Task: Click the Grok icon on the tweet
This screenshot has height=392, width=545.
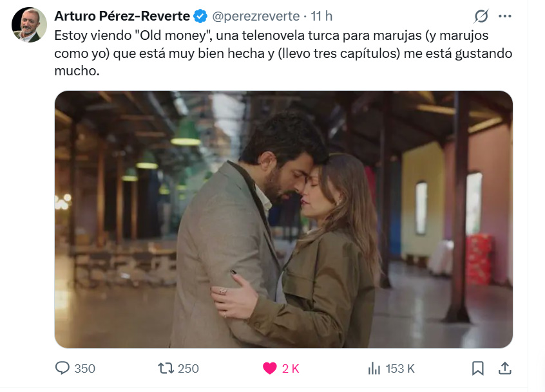Action: (x=481, y=16)
